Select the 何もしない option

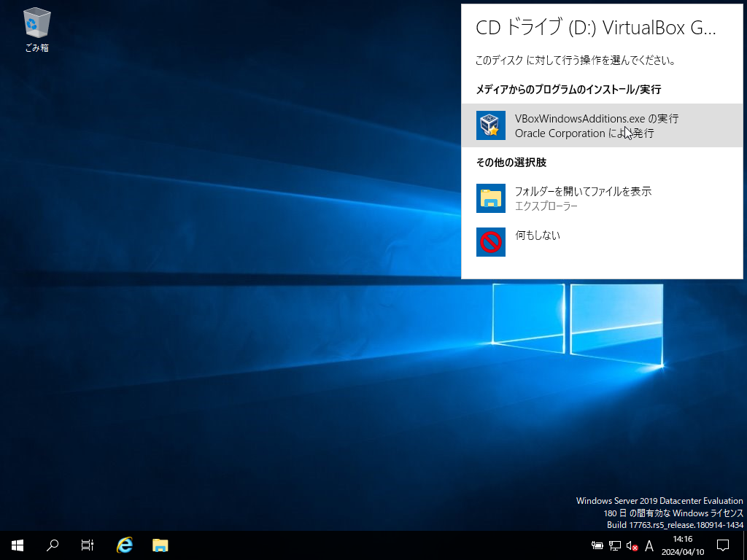tap(602, 242)
